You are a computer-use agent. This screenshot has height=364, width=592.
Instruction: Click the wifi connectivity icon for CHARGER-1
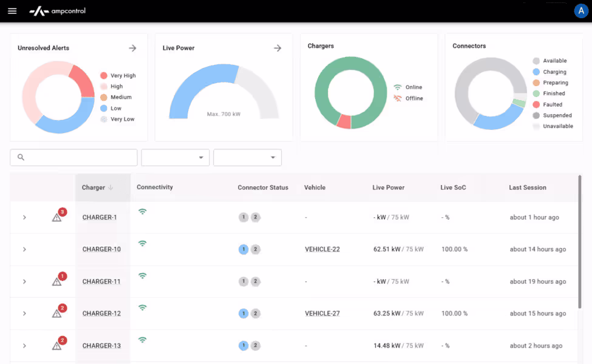[142, 212]
